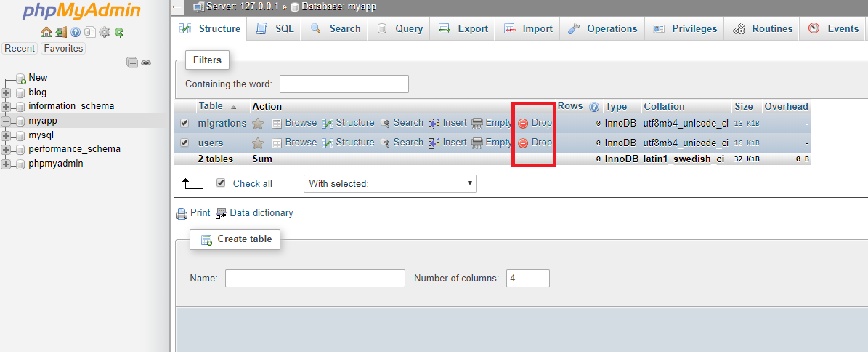Viewport: 868px width, 352px height.
Task: Click the Containing the word filter field
Action: (344, 84)
